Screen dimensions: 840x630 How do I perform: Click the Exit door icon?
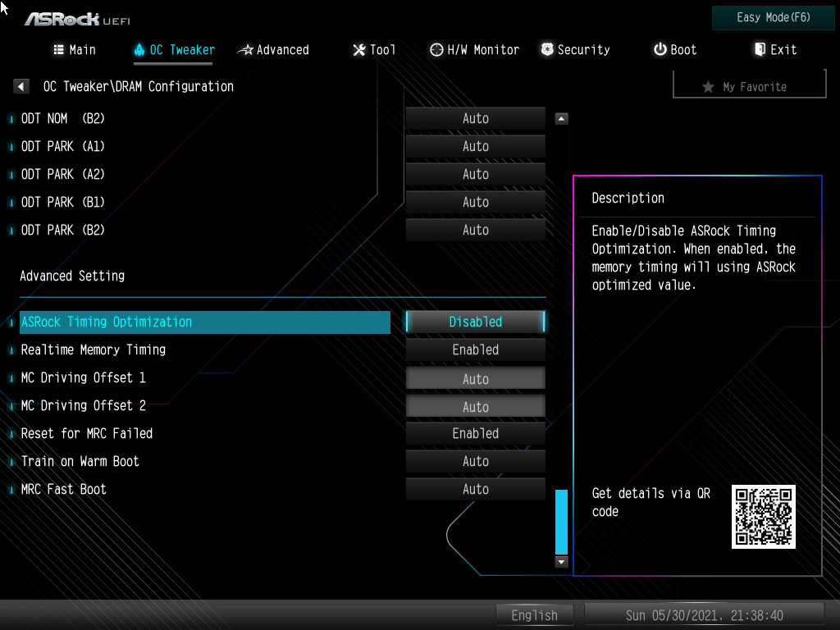pos(760,49)
